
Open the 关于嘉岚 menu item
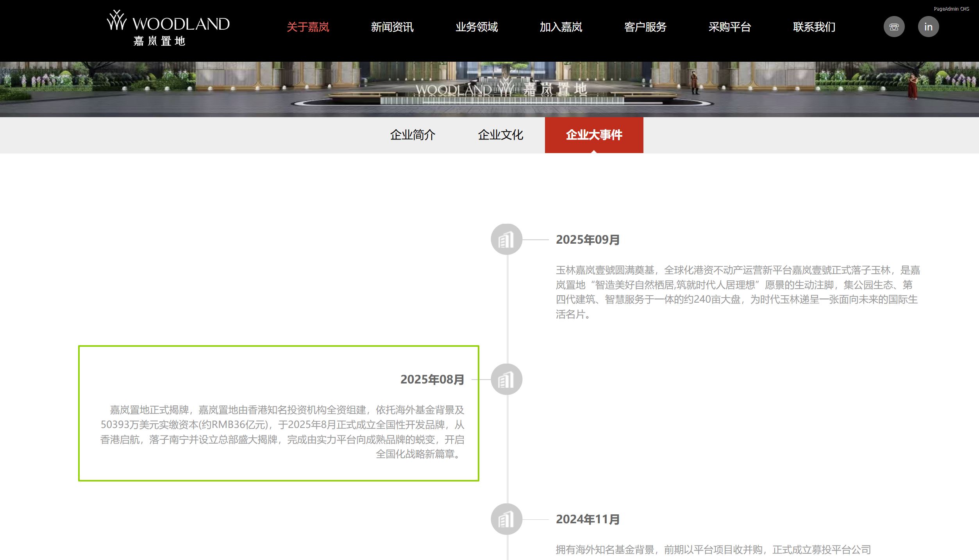(308, 27)
